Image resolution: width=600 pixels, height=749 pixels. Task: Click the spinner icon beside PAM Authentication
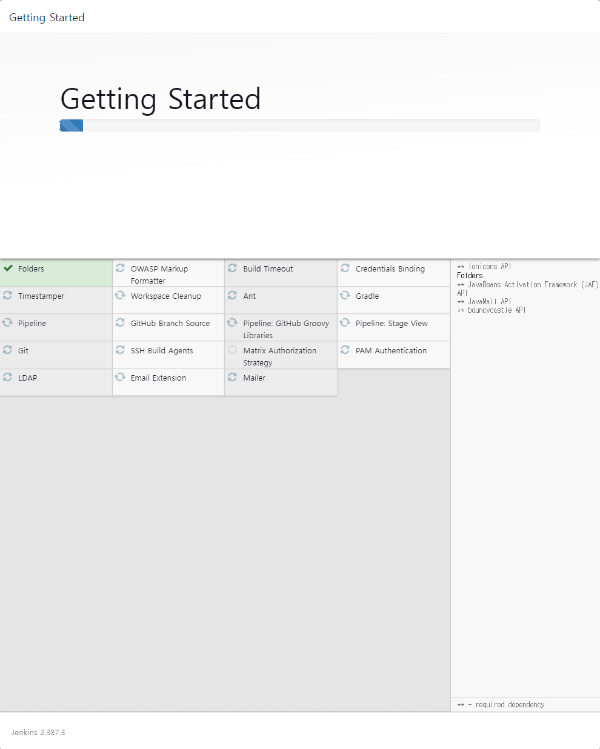[345, 350]
